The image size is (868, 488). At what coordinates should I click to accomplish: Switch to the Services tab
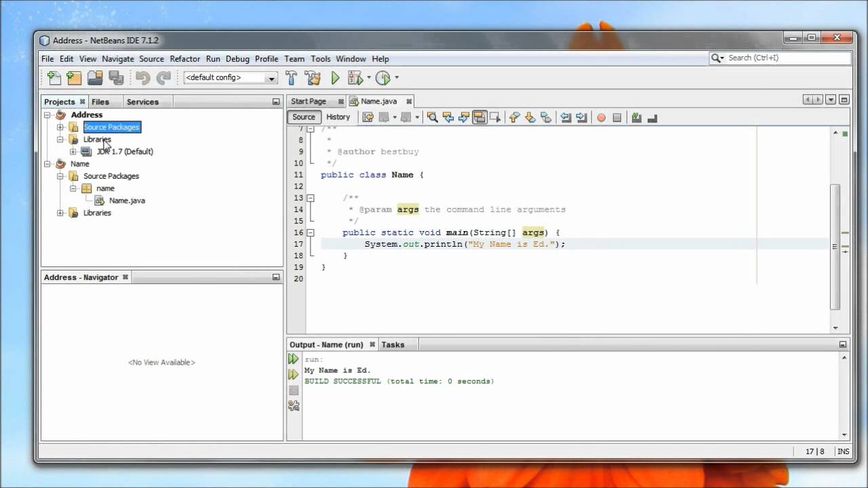pos(142,102)
